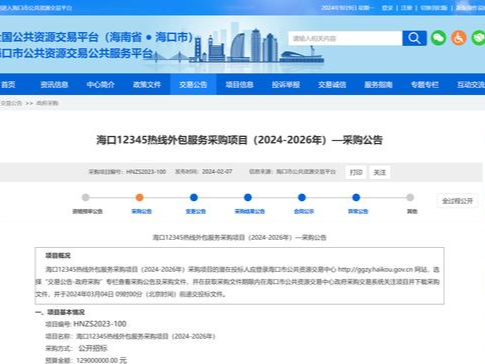Open the 资讯信息 navigation item
Screen dimensions: 485x364
click(54, 85)
